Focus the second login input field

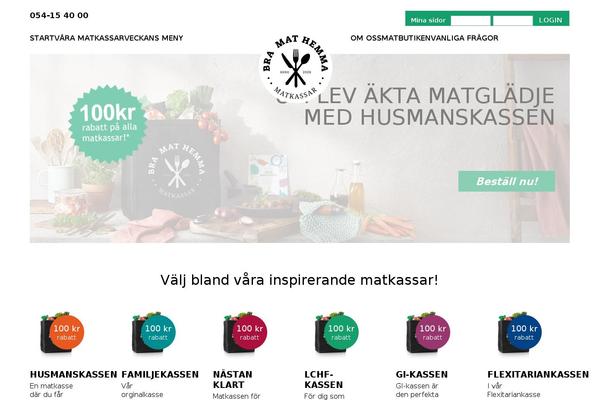coord(512,20)
